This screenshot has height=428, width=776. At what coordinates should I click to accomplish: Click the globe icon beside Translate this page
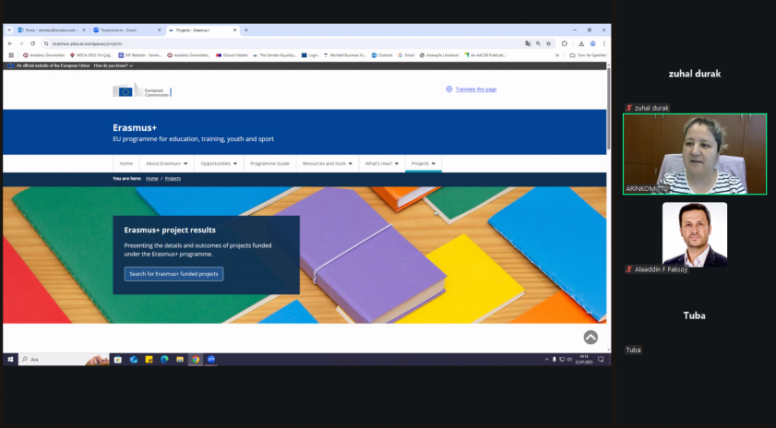[449, 89]
